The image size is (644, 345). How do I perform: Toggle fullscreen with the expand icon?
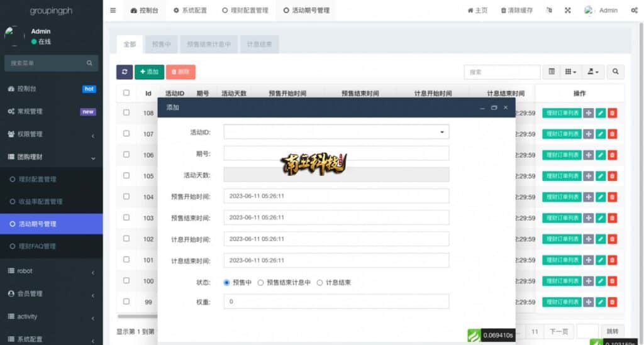(x=568, y=11)
